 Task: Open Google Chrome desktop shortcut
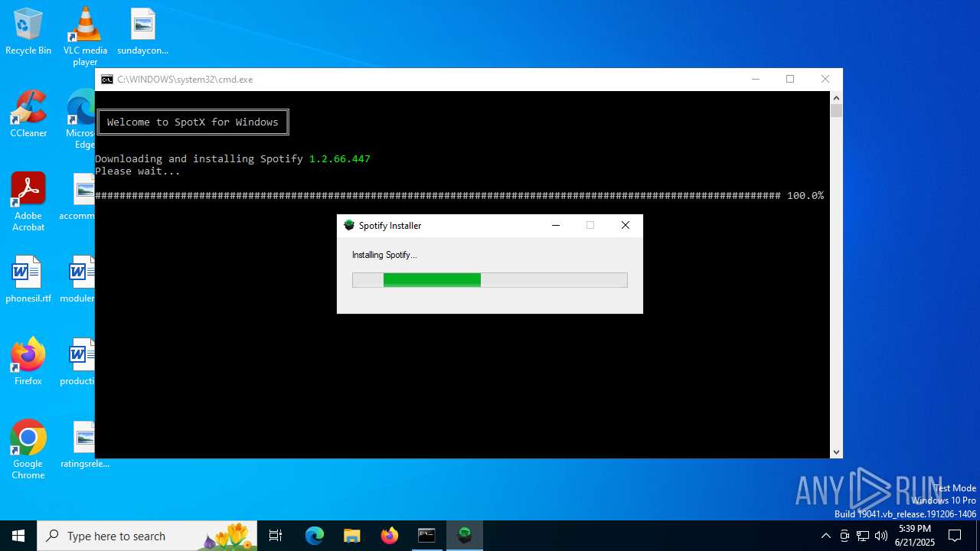(x=28, y=450)
